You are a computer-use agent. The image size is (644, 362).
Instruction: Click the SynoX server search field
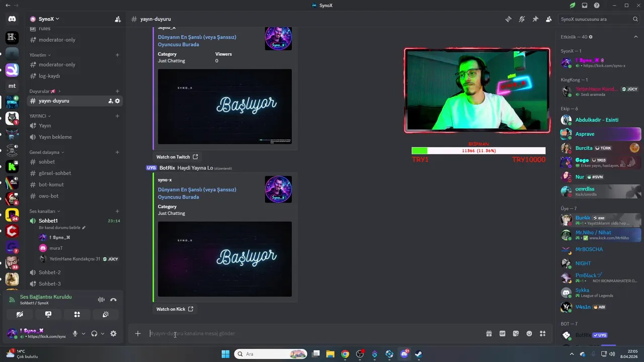[x=599, y=19]
